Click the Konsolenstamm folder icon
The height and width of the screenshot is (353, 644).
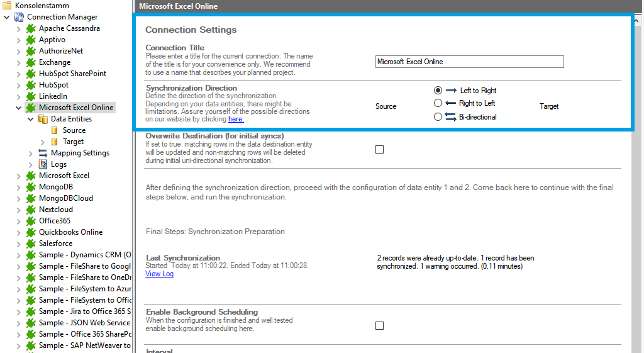click(x=7, y=6)
